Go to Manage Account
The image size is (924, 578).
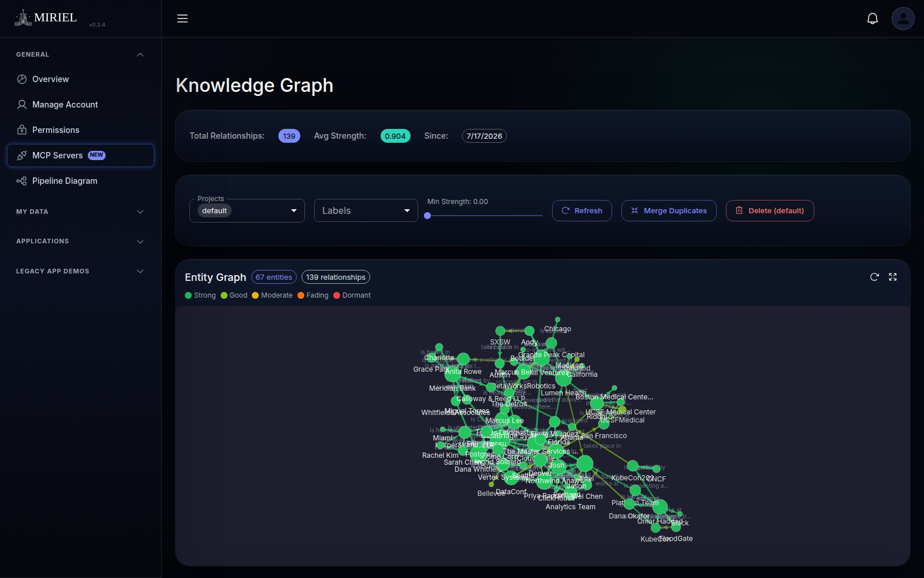click(80, 105)
